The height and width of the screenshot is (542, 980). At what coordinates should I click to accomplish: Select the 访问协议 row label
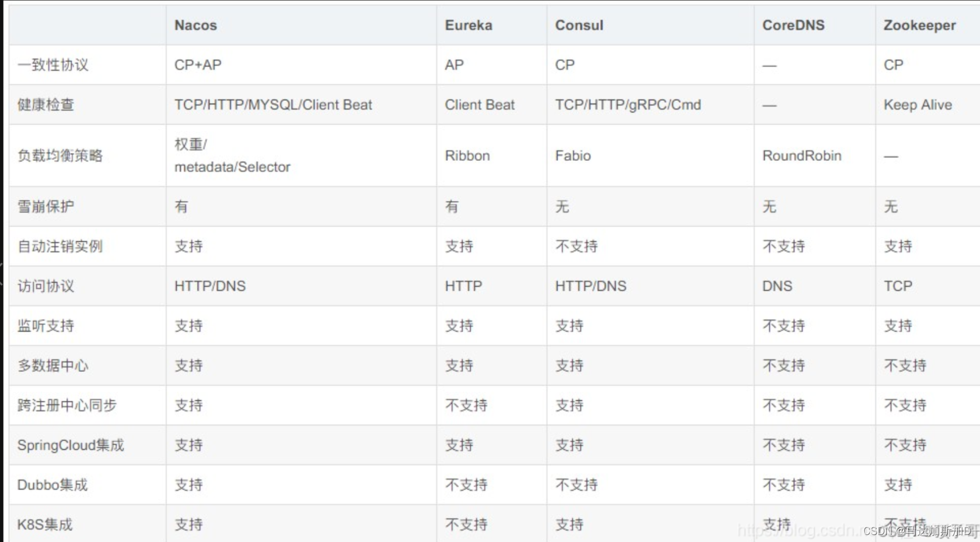[x=45, y=286]
